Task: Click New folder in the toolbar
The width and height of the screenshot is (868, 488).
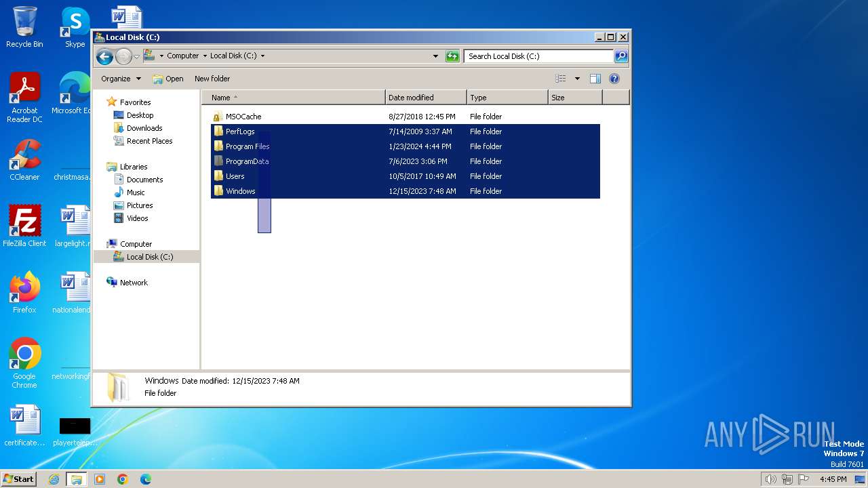Action: tap(212, 79)
